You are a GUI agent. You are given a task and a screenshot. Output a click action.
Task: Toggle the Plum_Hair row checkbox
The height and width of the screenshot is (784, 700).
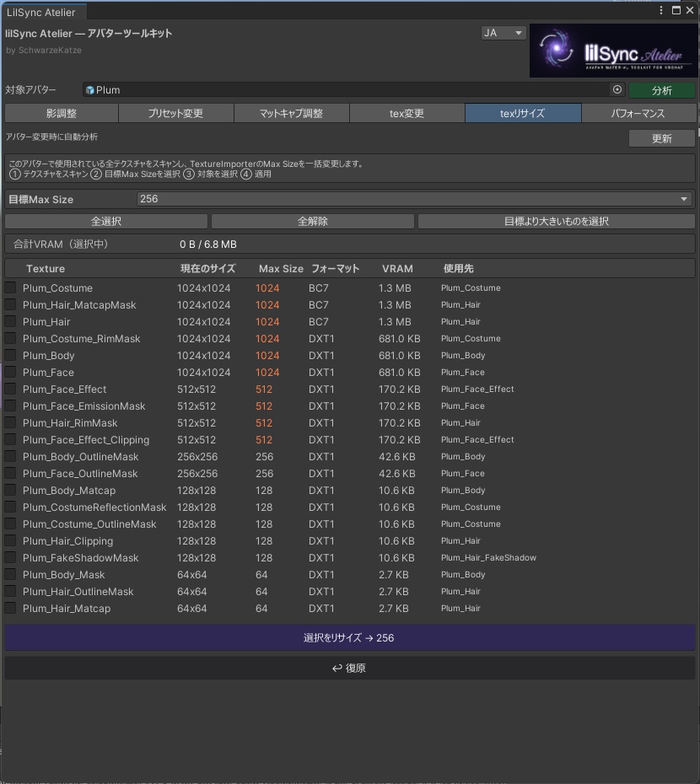(x=10, y=321)
